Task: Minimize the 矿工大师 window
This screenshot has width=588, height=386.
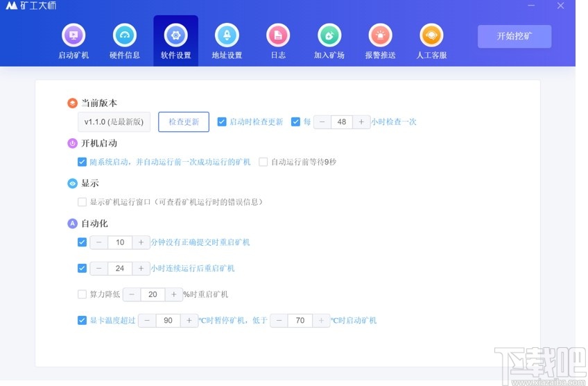Action: 531,6
